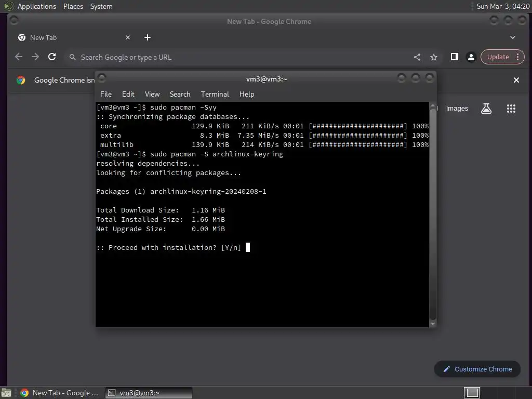The image size is (532, 399).
Task: Go forward in Chrome
Action: click(35, 57)
